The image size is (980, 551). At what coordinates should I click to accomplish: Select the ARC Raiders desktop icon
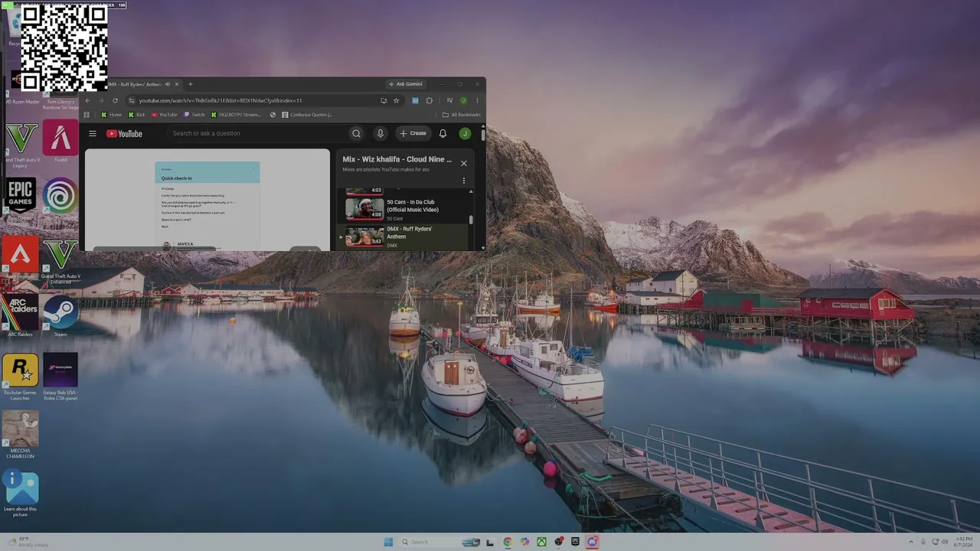point(21,316)
